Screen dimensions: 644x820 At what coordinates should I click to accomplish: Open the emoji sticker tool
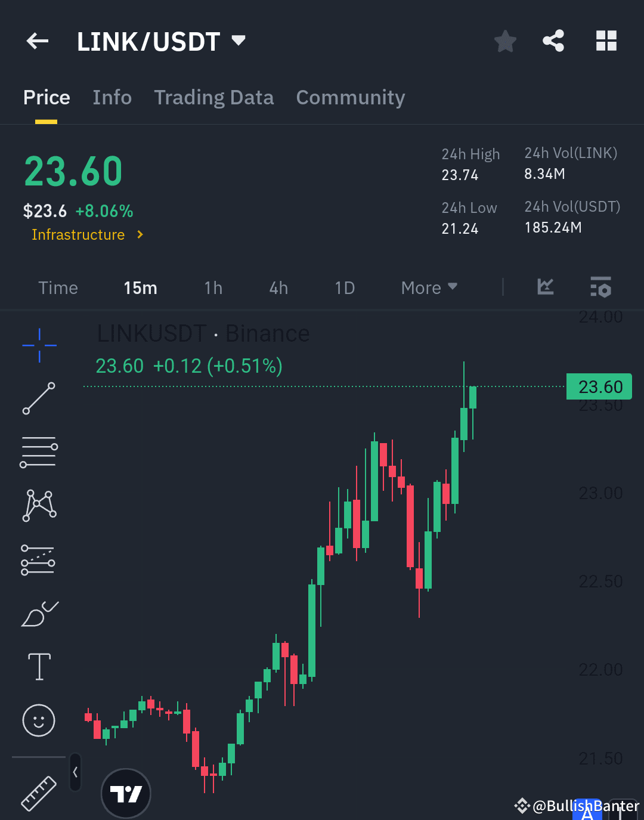click(38, 720)
